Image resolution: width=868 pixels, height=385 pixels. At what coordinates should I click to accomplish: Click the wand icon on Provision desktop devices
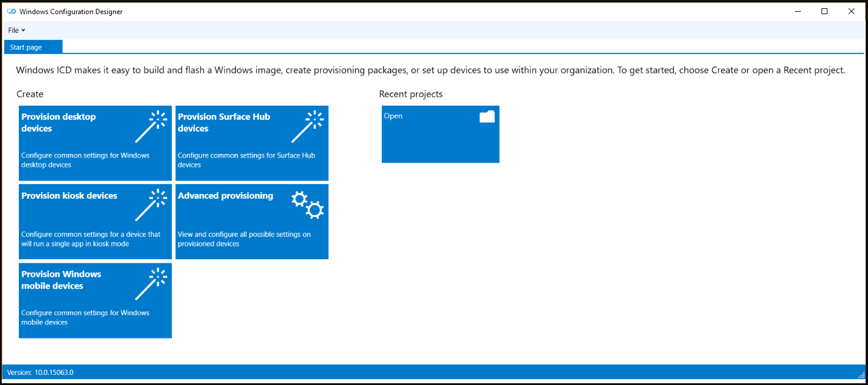(151, 127)
